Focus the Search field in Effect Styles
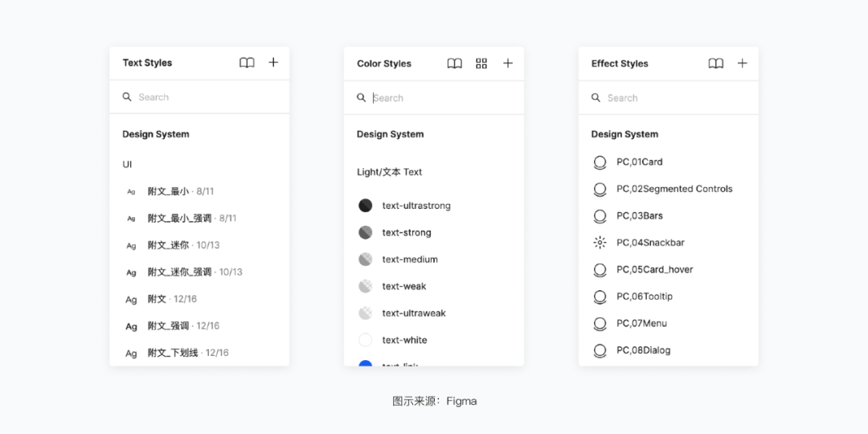 pyautogui.click(x=668, y=98)
